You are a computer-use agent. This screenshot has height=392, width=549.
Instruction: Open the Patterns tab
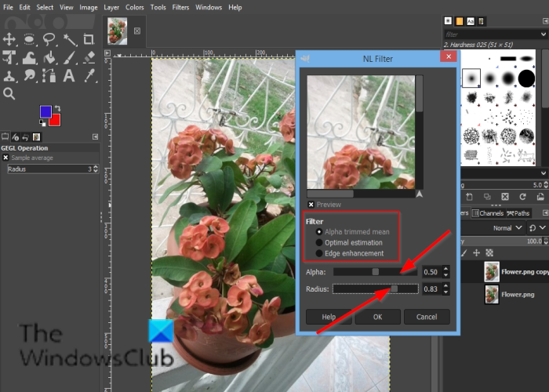(459, 21)
